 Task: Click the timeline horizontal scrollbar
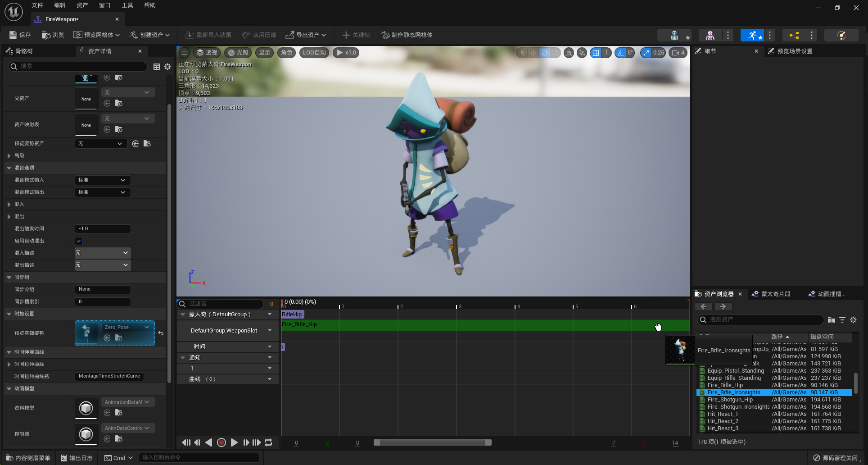432,442
